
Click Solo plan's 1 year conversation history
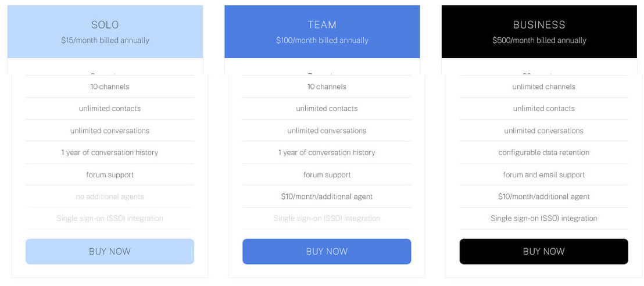point(110,152)
